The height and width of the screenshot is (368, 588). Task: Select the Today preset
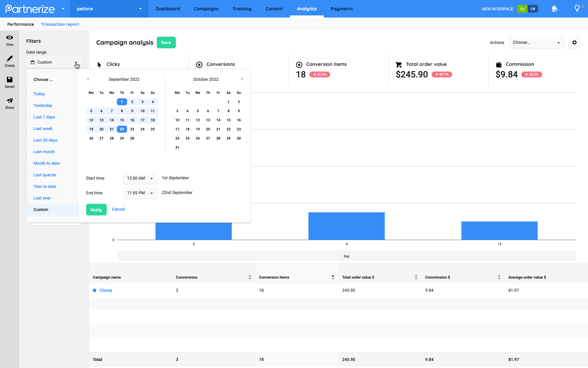coord(39,94)
